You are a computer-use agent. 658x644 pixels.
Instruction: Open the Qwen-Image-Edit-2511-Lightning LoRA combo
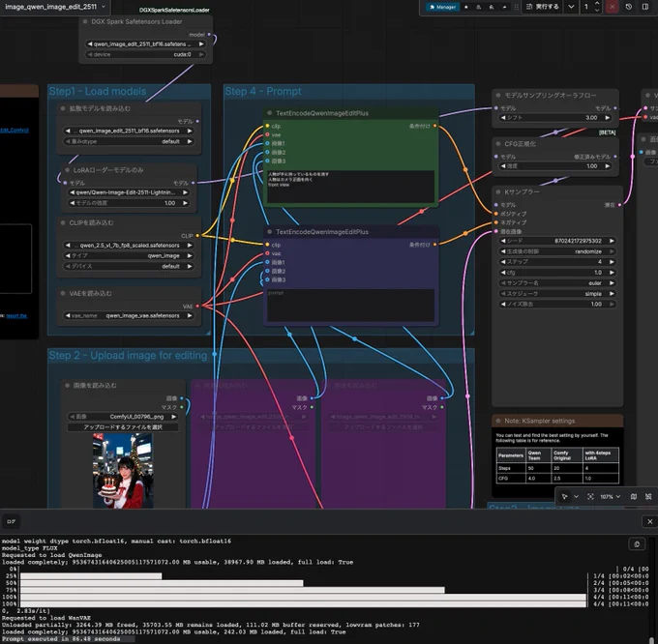coord(129,192)
